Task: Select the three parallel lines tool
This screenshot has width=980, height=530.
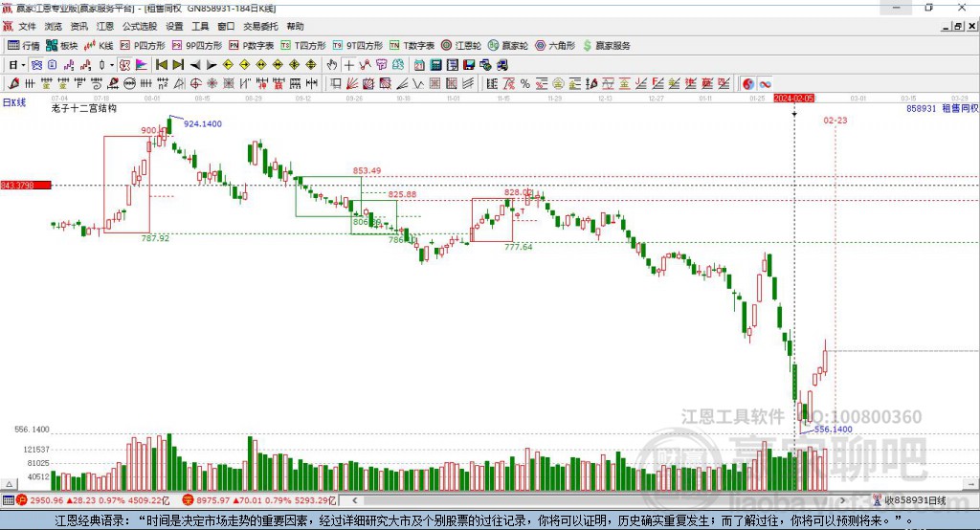Action: coord(467,84)
